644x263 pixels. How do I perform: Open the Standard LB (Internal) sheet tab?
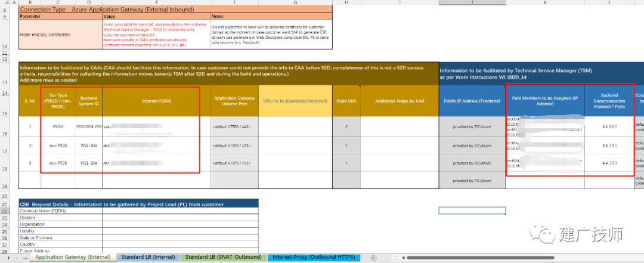click(x=148, y=257)
